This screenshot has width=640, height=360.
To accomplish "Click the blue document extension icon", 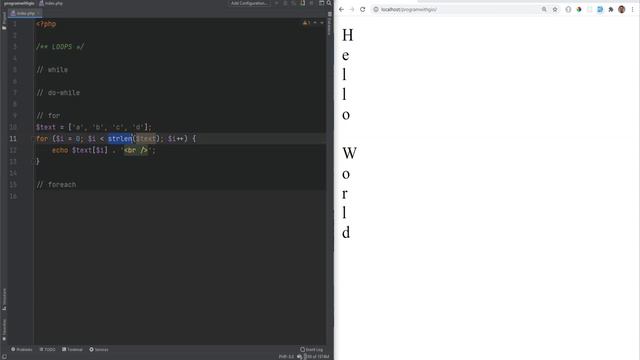I will tap(600, 9).
